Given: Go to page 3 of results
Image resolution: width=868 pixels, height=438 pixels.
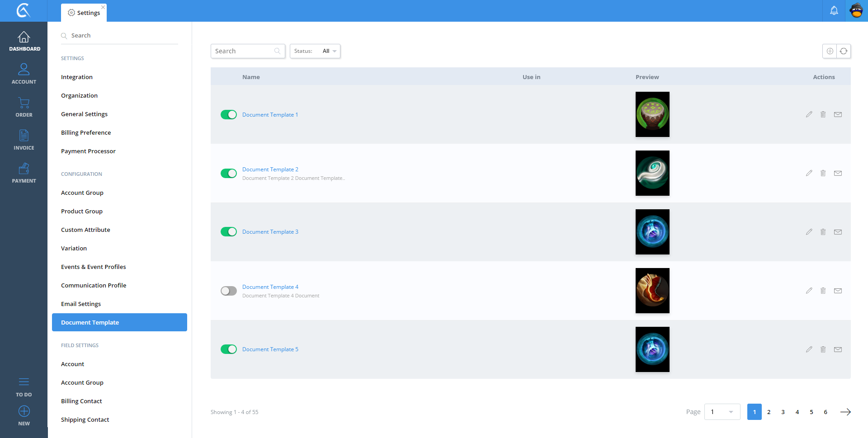Looking at the screenshot, I should (783, 412).
